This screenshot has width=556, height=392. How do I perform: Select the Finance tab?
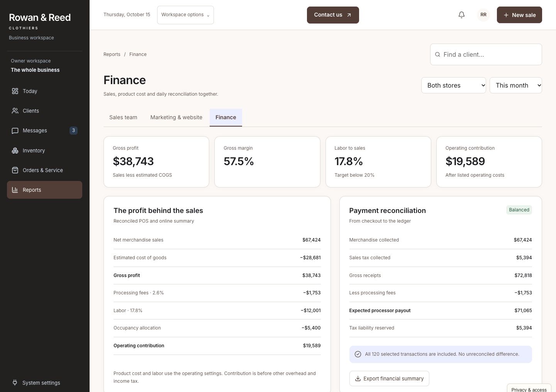226,117
